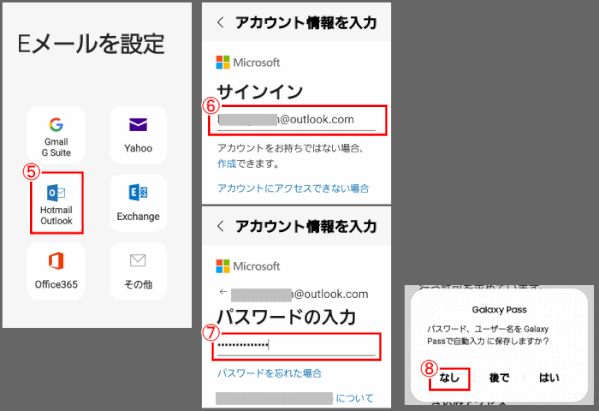Go back from the sign-in screen header

(x=220, y=23)
